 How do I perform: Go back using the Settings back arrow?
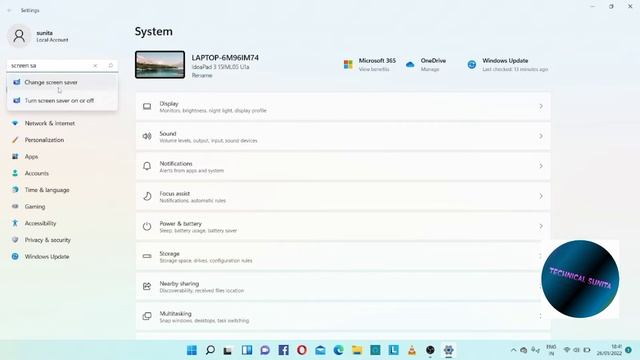click(x=9, y=10)
